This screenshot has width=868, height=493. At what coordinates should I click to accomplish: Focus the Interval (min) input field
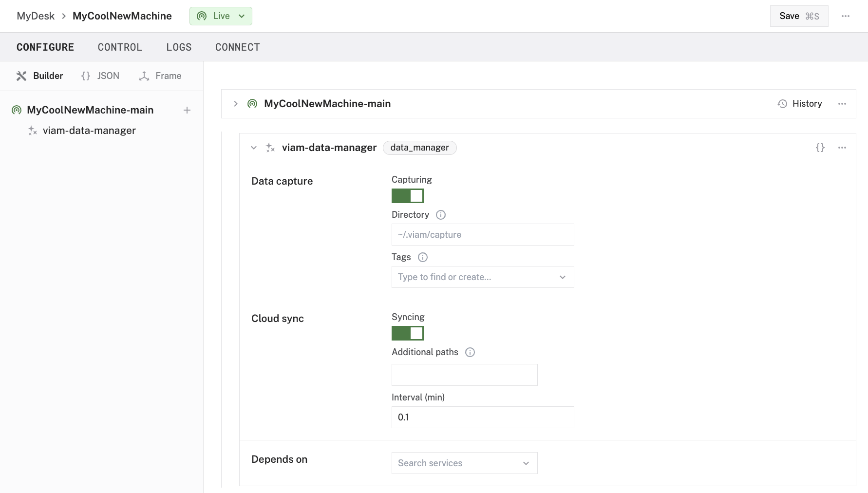coord(483,417)
